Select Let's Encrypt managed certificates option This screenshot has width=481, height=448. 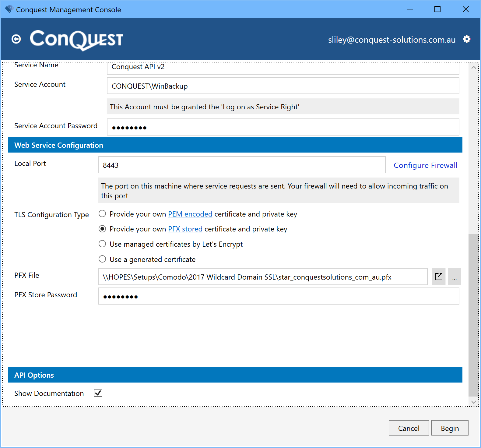click(x=102, y=244)
